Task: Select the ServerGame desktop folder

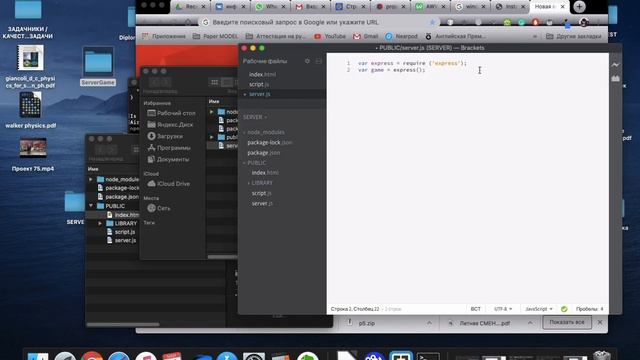Action: [98, 67]
